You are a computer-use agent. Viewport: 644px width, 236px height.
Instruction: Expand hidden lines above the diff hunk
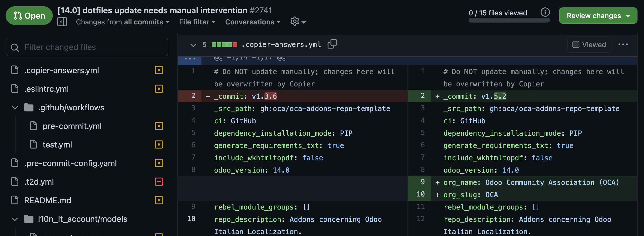click(x=190, y=59)
